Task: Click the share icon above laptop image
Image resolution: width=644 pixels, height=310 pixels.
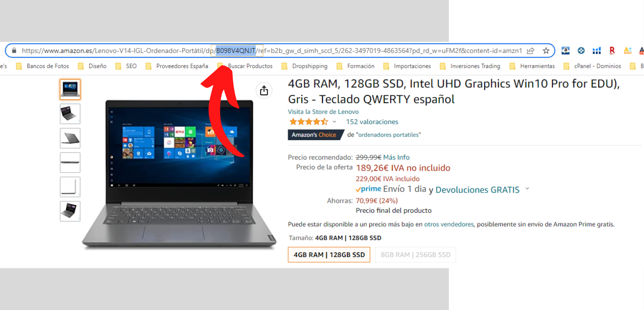Action: click(x=264, y=91)
